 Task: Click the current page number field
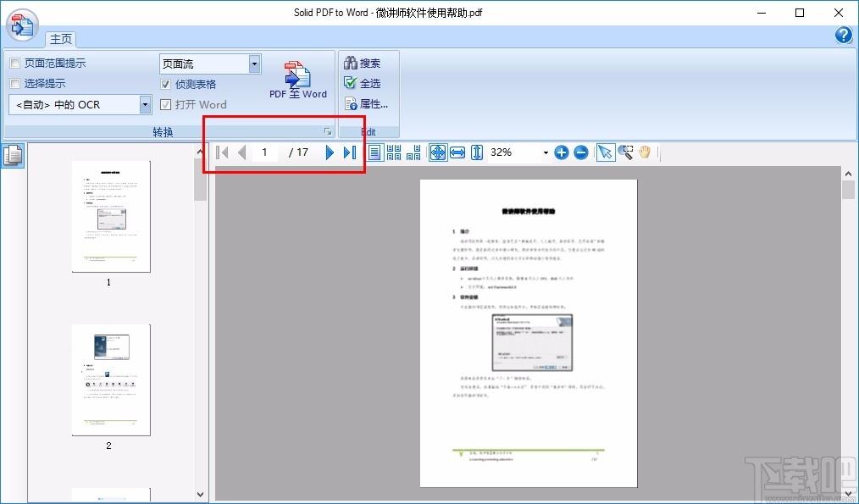265,152
